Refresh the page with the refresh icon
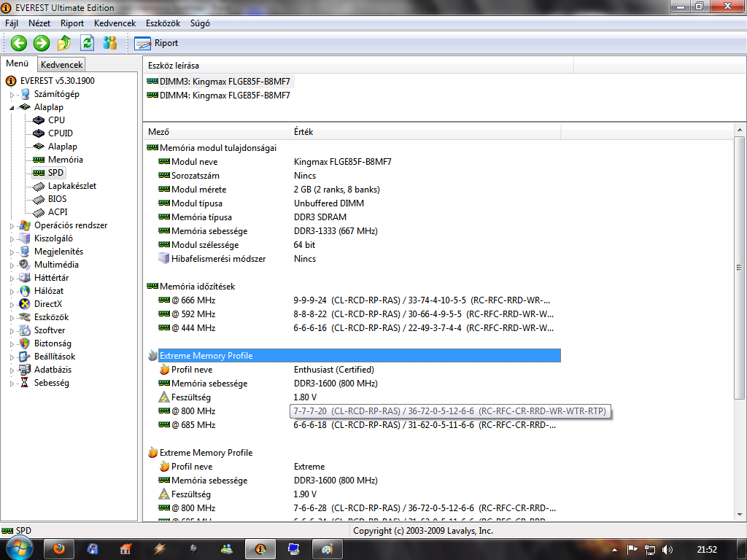The height and width of the screenshot is (560, 747). (88, 43)
